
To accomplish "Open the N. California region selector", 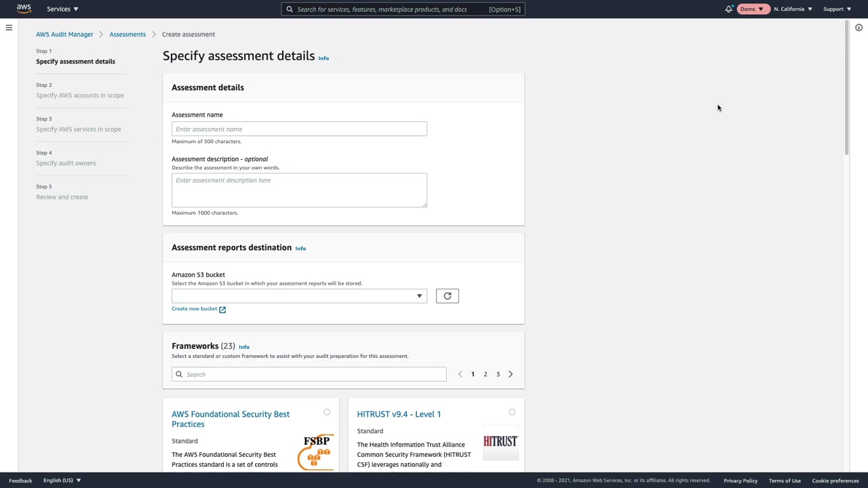I will 793,9.
